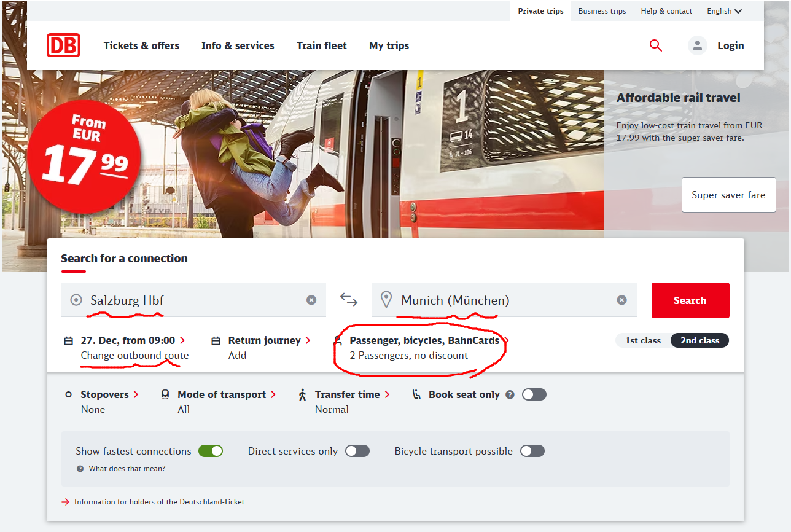Open the English language dropdown

tap(724, 11)
